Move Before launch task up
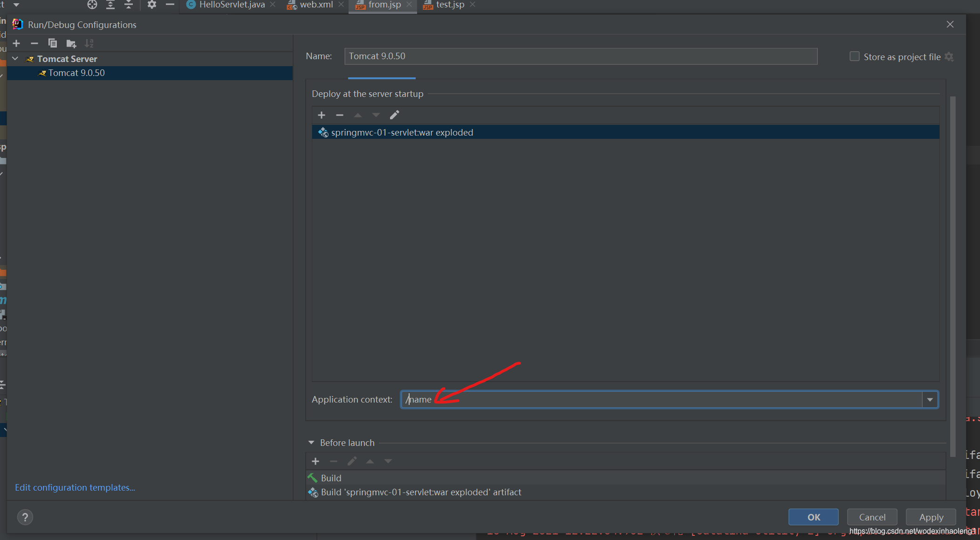 (370, 461)
